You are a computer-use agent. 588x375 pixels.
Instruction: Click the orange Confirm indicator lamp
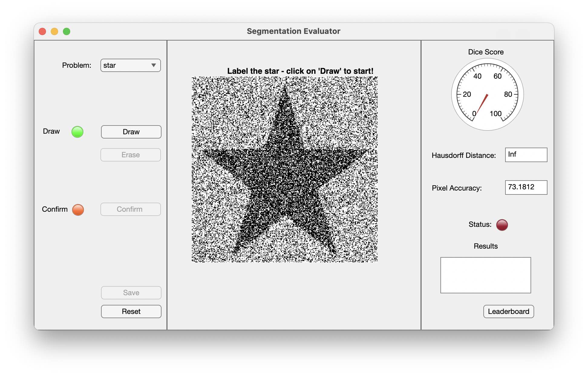pyautogui.click(x=78, y=210)
